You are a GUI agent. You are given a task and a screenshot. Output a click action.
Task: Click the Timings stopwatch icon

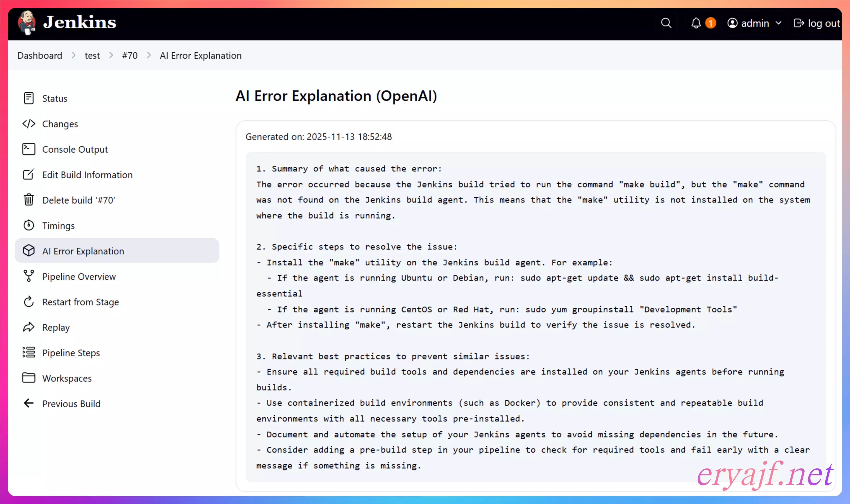(x=29, y=225)
